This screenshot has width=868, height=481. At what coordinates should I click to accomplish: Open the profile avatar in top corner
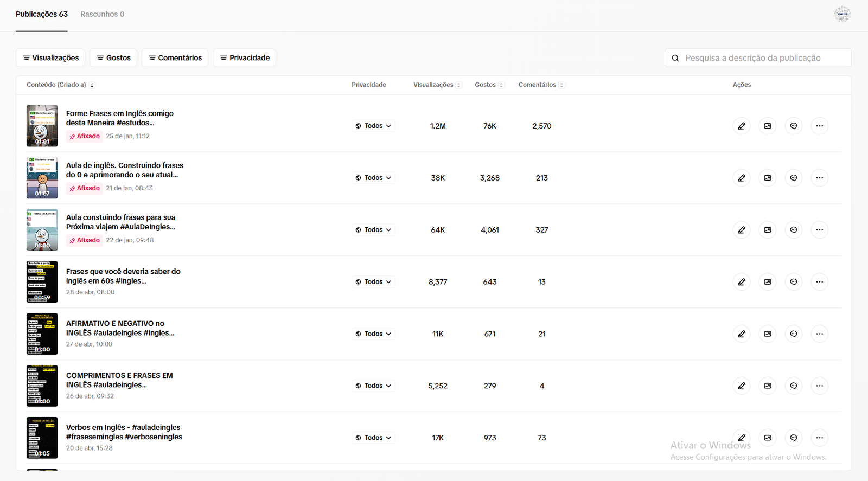tap(842, 14)
